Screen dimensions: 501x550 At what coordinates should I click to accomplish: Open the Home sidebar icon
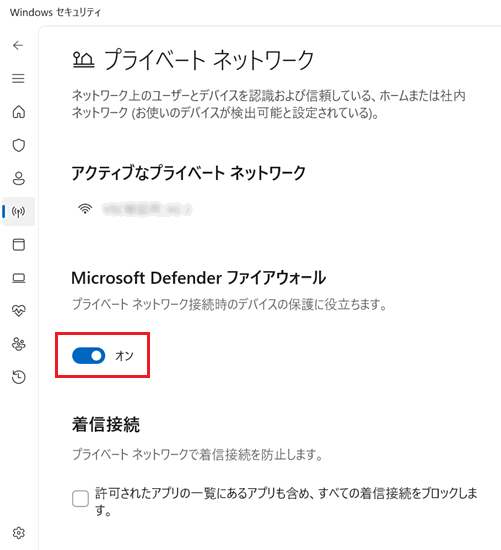[19, 112]
